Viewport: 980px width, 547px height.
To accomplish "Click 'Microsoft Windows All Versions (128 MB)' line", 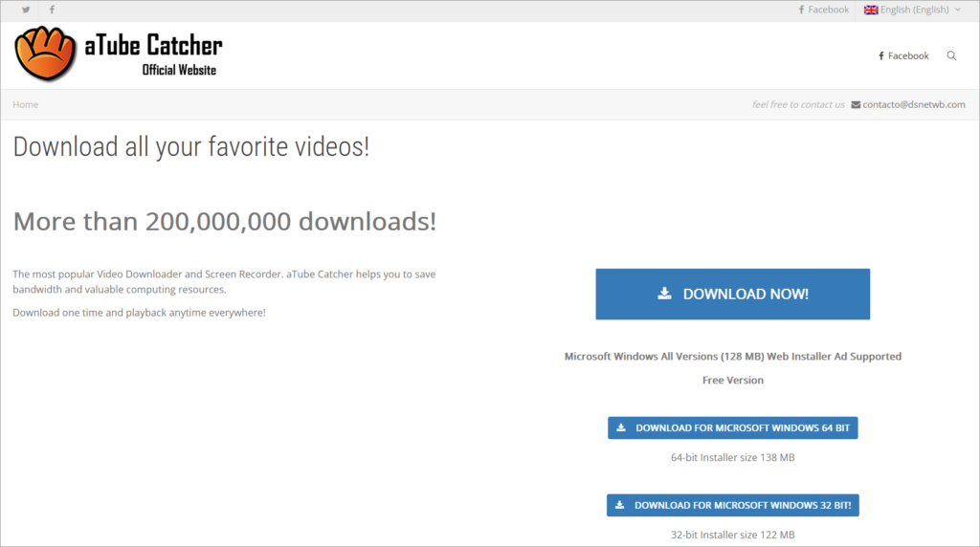I will 732,356.
